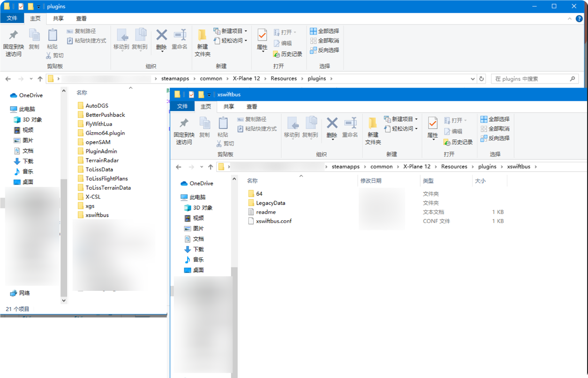Click 全部选择 in xswiftbus ribbon
588x378 pixels.
[495, 119]
